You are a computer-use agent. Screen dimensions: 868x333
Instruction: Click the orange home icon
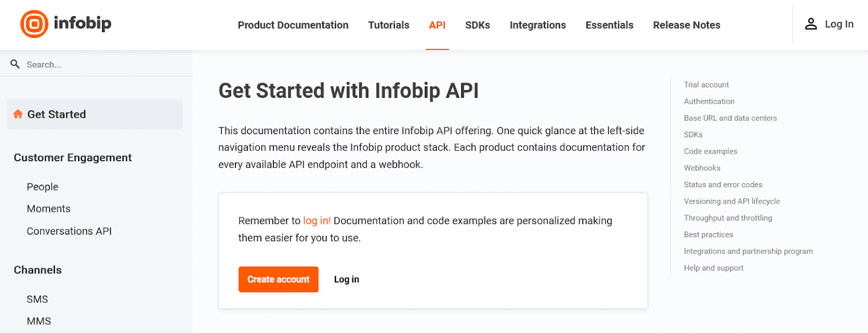pos(18,114)
